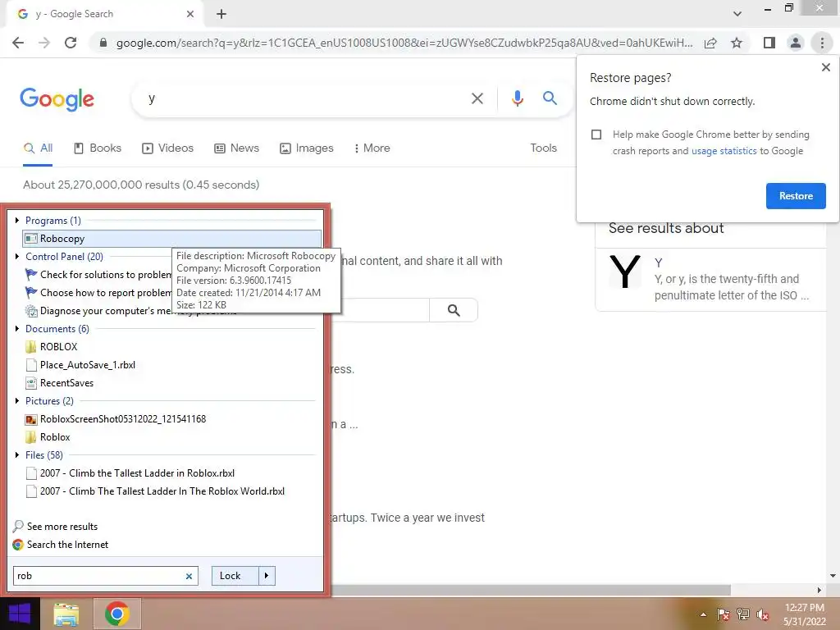Open 2007 - Climb the Tallest Ladder in Roblox.rbxl
Viewport: 840px width, 630px height.
[130, 473]
